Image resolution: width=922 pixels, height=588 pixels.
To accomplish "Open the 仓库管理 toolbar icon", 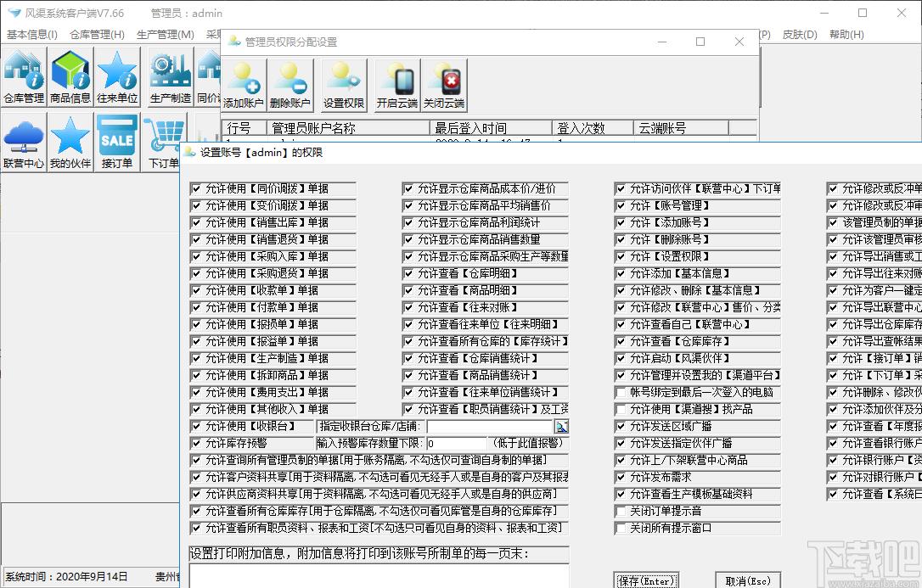I will [x=24, y=77].
